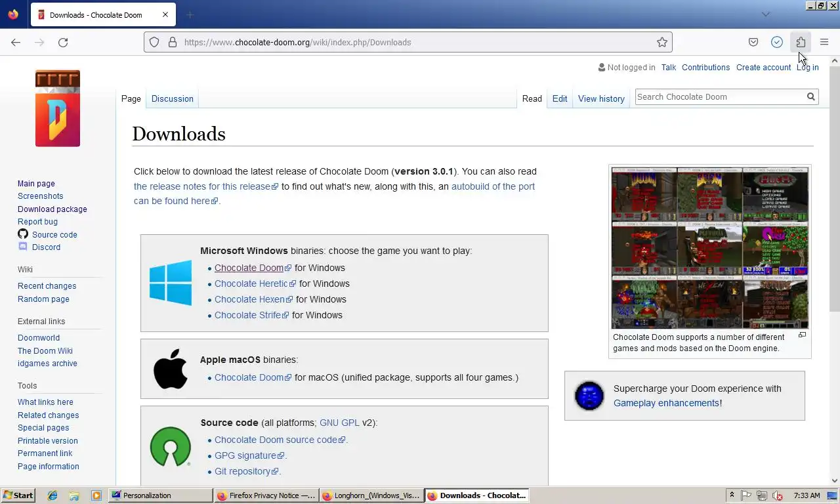This screenshot has width=840, height=504.
Task: Open the release notes for this release link
Action: click(x=206, y=186)
